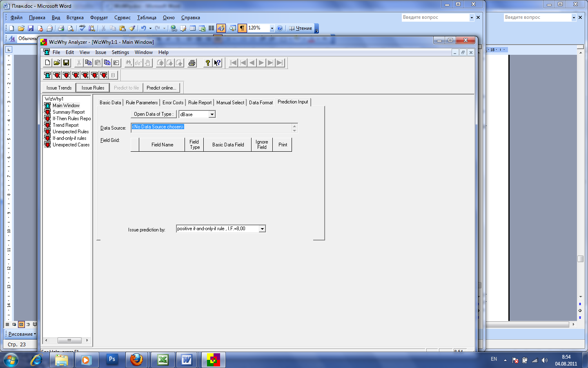Screen dimensions: 588x368
Task: Click the New document icon in WizWhy toolbar
Action: [x=47, y=63]
